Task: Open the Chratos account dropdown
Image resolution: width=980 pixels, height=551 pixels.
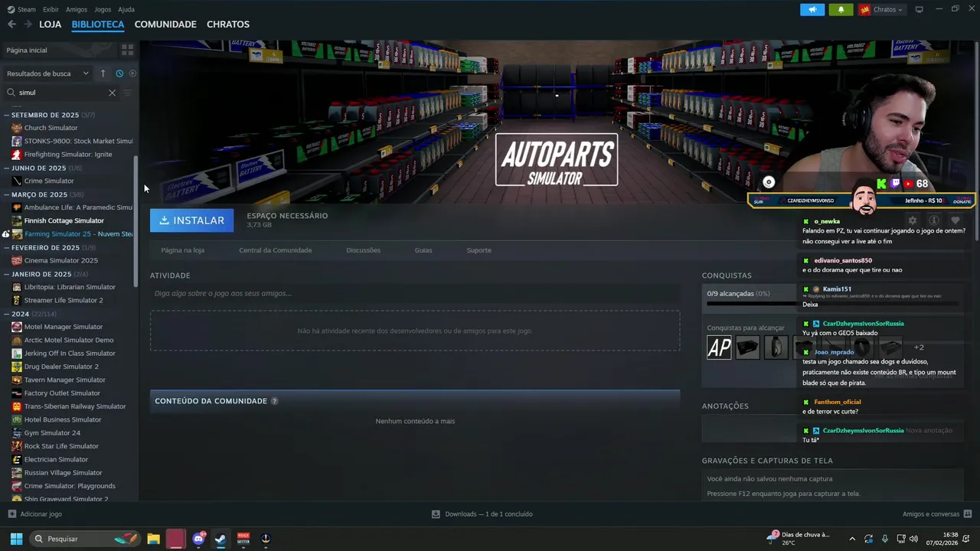Action: pos(881,9)
